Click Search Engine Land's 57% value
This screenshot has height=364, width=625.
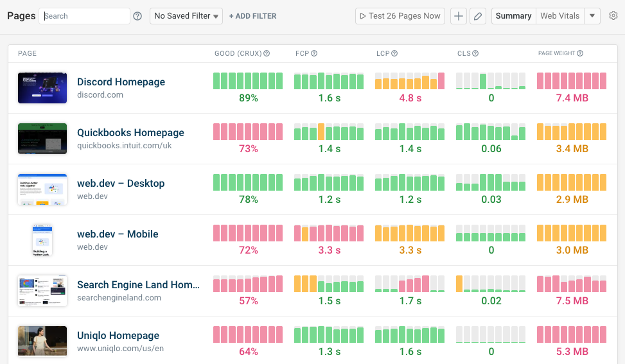pos(249,300)
